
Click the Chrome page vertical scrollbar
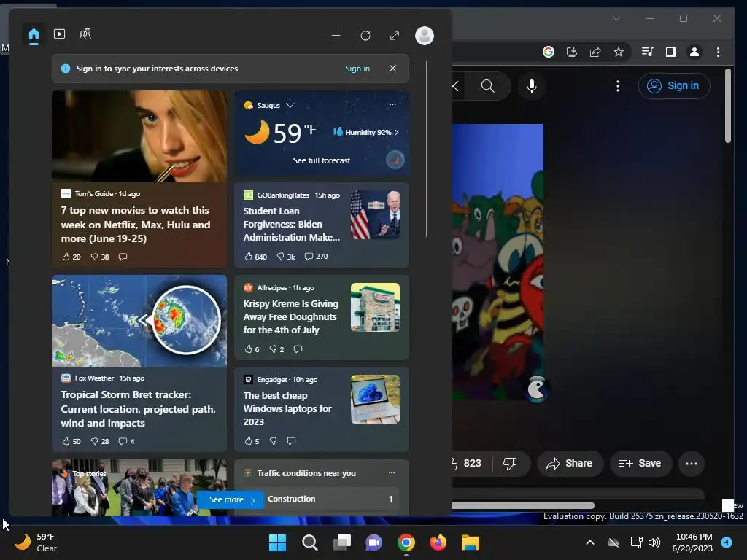click(x=727, y=106)
